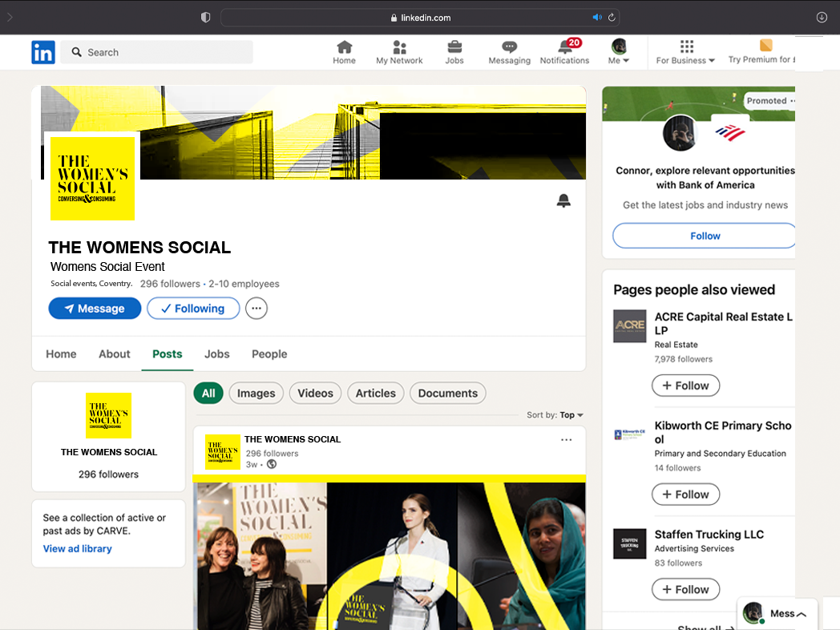The image size is (840, 630).
Task: Message THE WOMENS SOCIAL page
Action: 95,309
